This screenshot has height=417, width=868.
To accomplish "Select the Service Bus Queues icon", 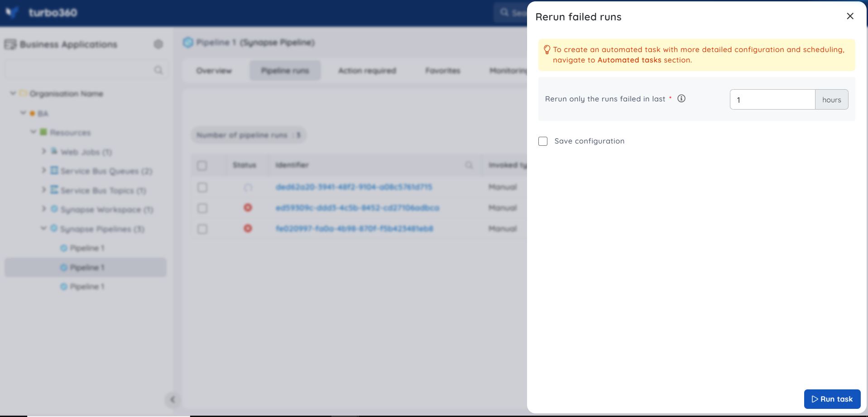I will coord(54,170).
